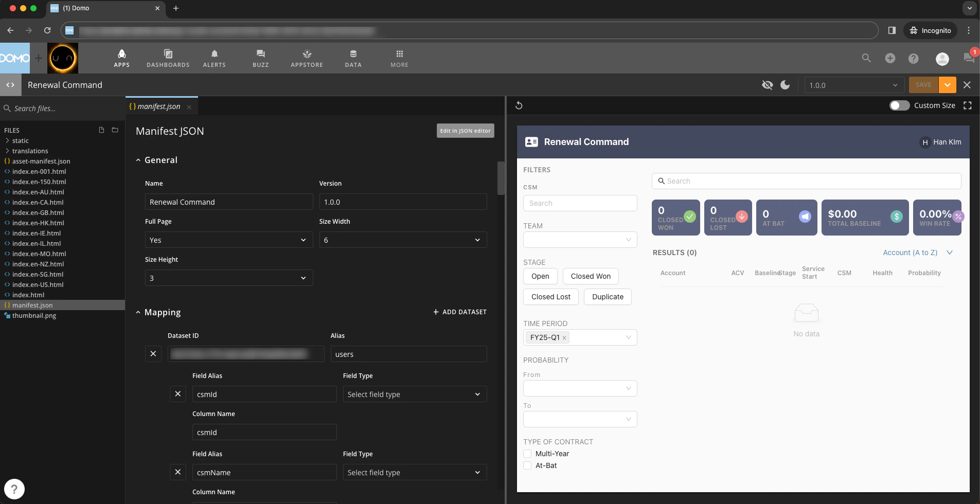The image size is (980, 504).
Task: Click the plus add icon in header
Action: [x=890, y=58]
